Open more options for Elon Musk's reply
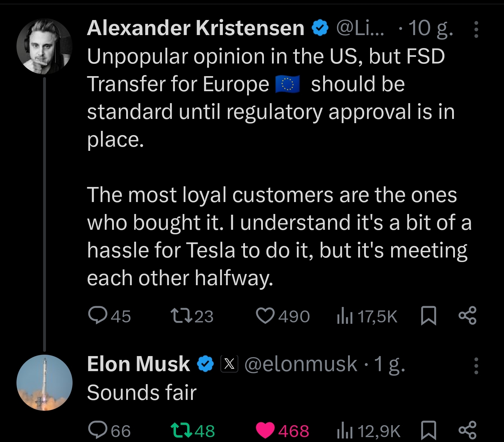The height and width of the screenshot is (442, 504). (476, 366)
